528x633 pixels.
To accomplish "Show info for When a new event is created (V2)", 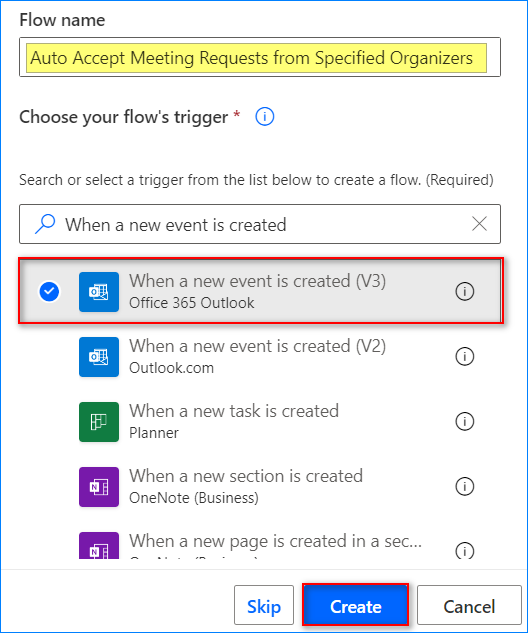I will (x=465, y=356).
